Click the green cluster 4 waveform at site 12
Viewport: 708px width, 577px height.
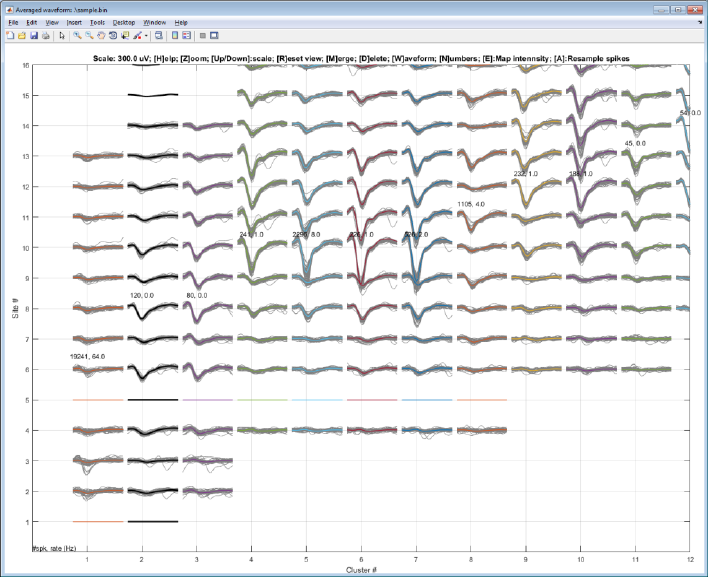pos(263,191)
